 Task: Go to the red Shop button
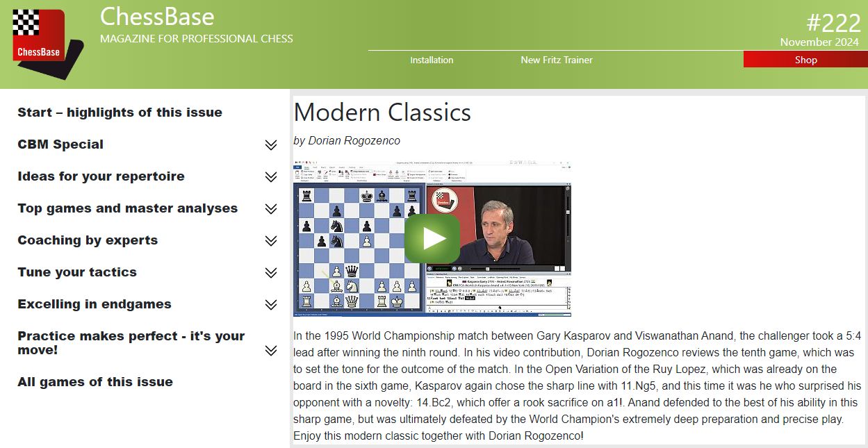[x=805, y=60]
